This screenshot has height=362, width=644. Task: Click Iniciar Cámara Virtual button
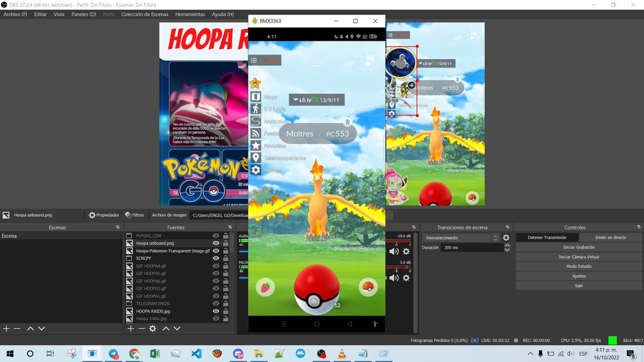point(579,257)
